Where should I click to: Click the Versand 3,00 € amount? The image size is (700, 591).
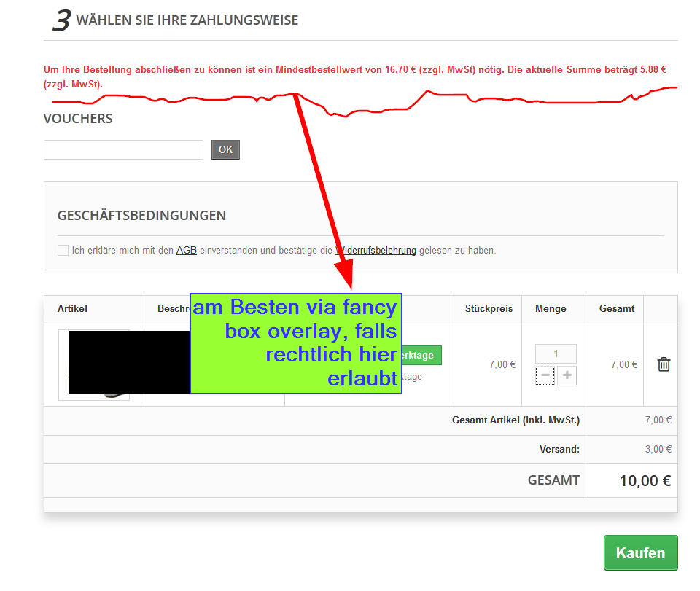pyautogui.click(x=658, y=449)
